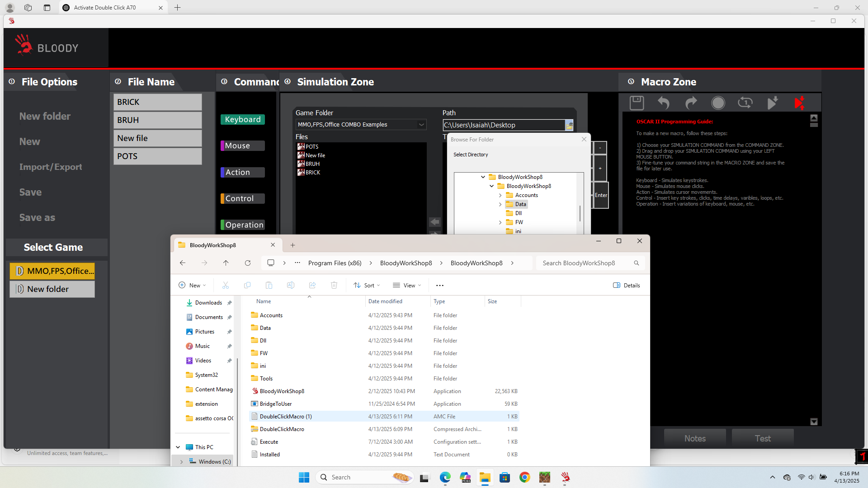This screenshot has width=868, height=488.
Task: Click the Test button under Macro Zone
Action: [x=762, y=438]
